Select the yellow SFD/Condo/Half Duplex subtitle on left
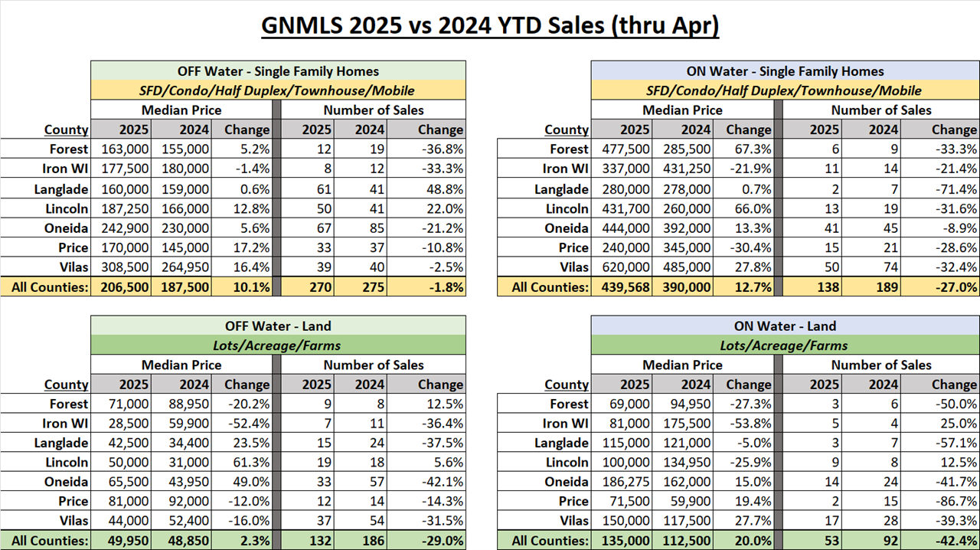Screen dimensions: 980x550 278,91
